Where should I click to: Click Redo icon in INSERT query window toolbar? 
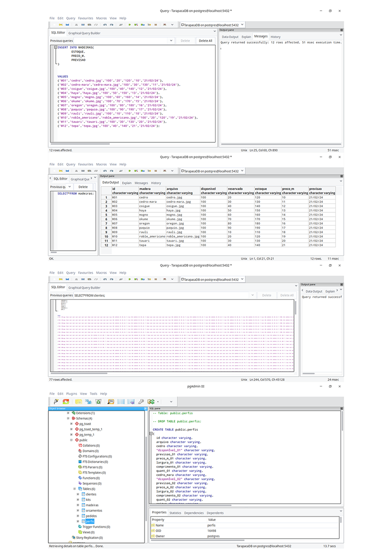click(111, 25)
